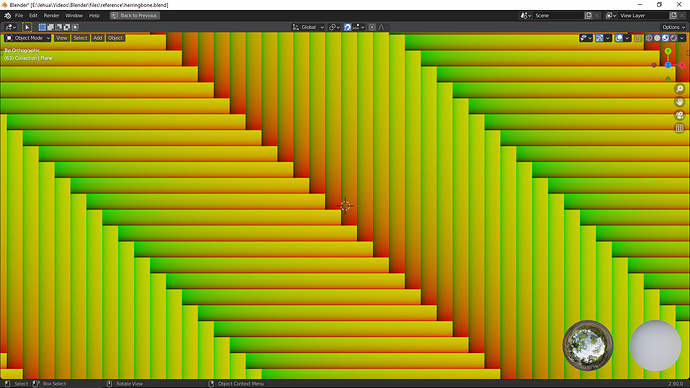Click the negative X axis gizmo dot
The image size is (690, 388).
[654, 65]
